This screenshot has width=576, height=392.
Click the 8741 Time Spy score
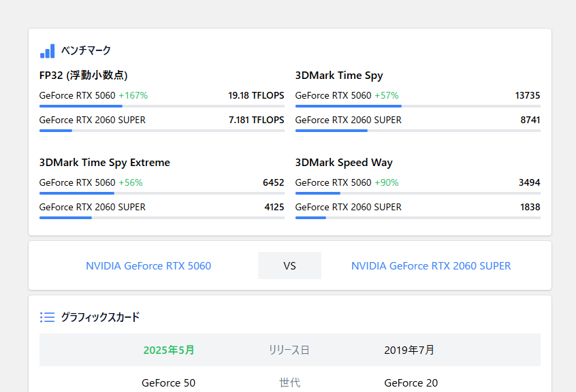[530, 120]
